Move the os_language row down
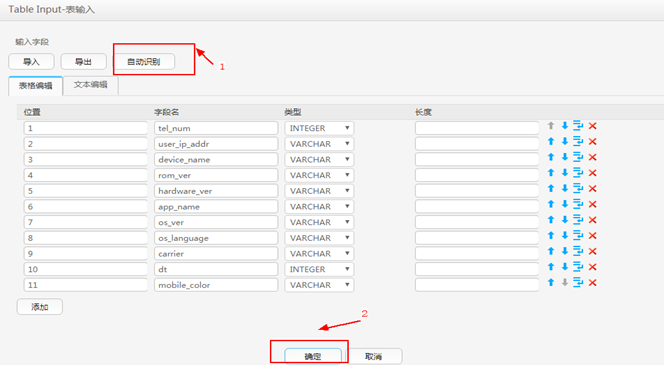The width and height of the screenshot is (664, 365). (x=564, y=235)
